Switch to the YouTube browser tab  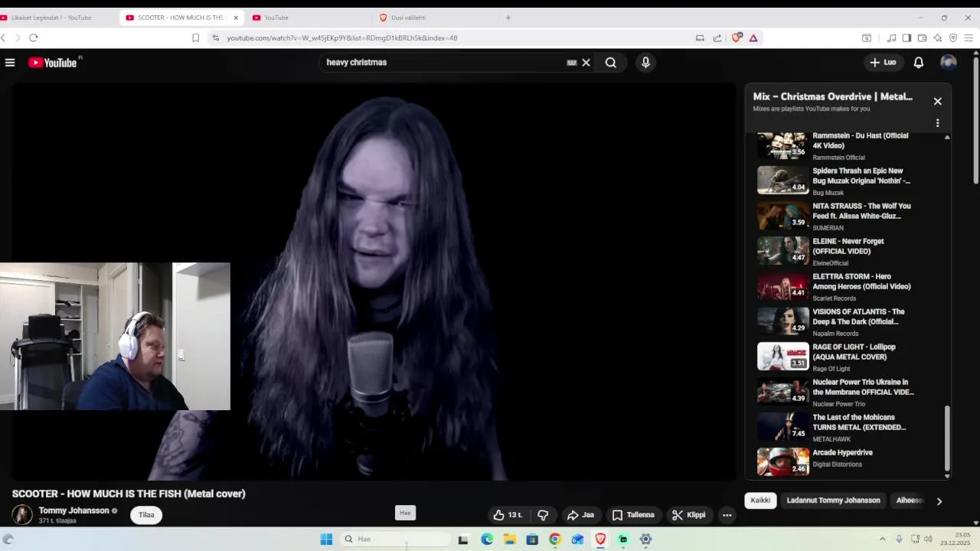point(306,18)
